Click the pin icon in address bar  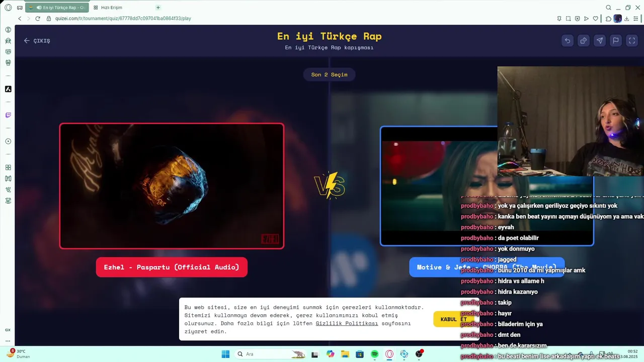click(559, 19)
